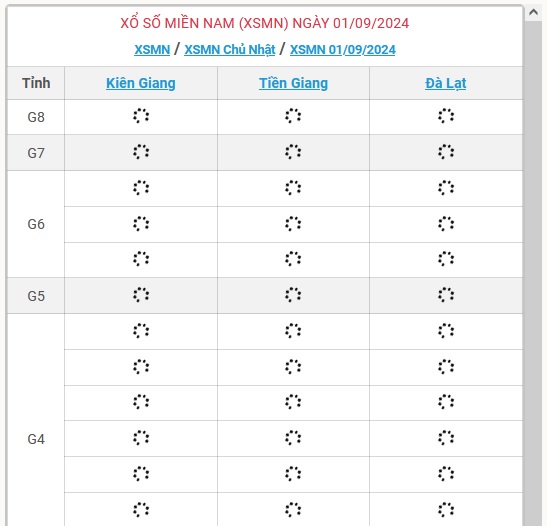Select the G4 row label
The image size is (547, 526).
pyautogui.click(x=36, y=439)
